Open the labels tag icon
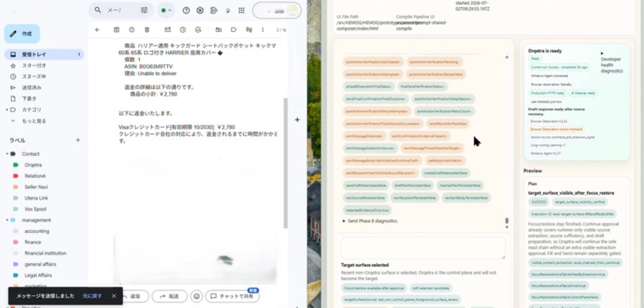The height and width of the screenshot is (308, 644). 233,30
